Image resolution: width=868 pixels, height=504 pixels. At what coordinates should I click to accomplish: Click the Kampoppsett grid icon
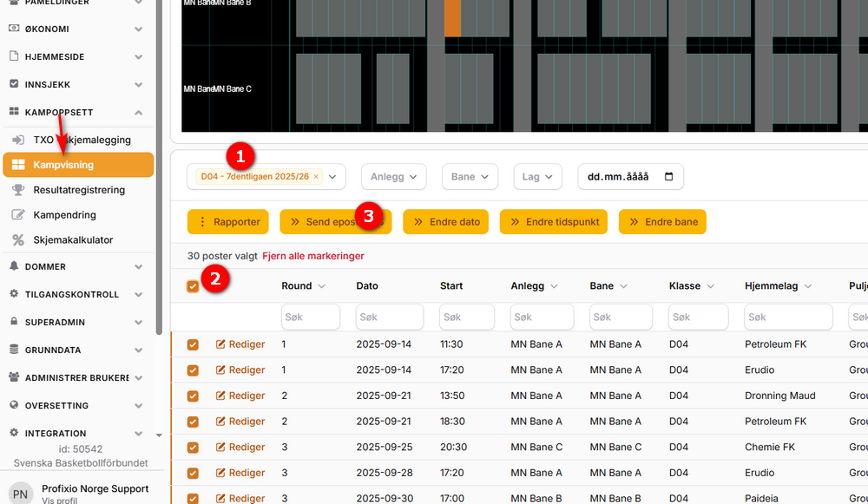(15, 112)
